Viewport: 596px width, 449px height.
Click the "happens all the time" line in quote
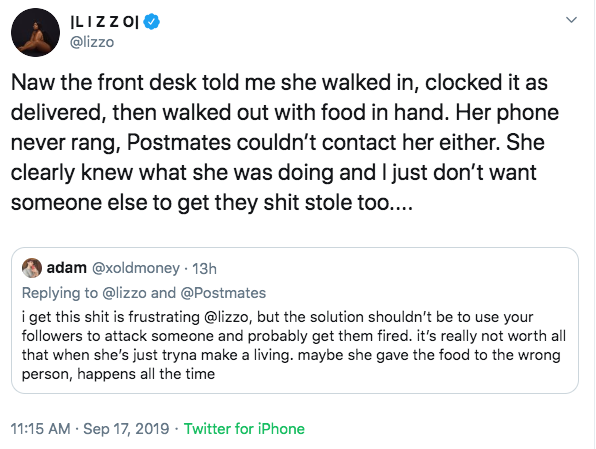pyautogui.click(x=146, y=374)
